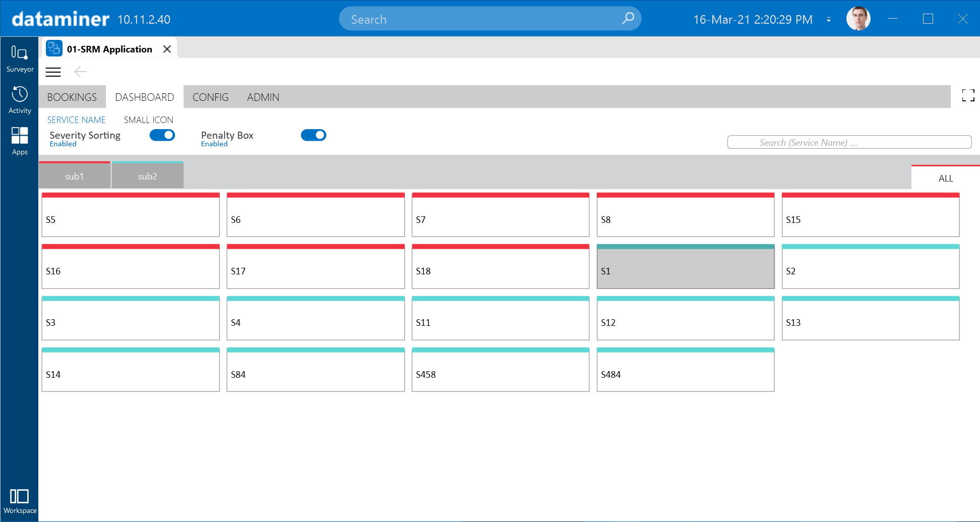
Task: Open the CONFIG section
Action: (x=210, y=97)
